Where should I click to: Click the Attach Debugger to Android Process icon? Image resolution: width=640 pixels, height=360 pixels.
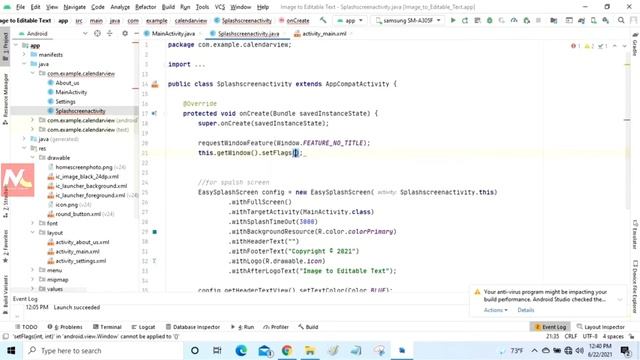pos(527,20)
